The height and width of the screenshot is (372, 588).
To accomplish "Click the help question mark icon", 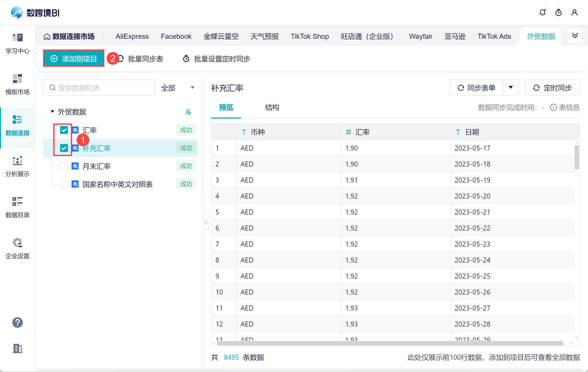I will point(17,322).
